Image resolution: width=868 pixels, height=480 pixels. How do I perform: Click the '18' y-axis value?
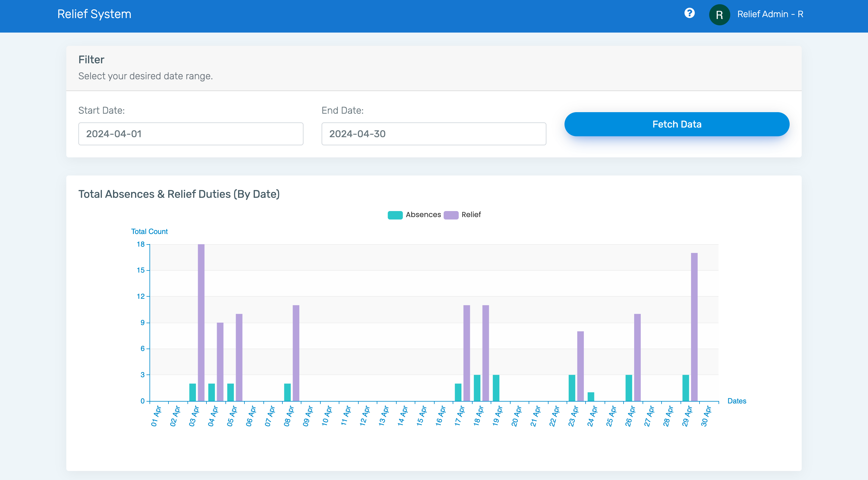[x=140, y=245]
